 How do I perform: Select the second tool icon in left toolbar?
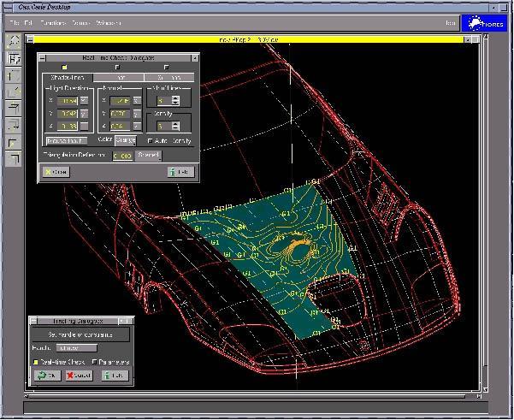[14, 59]
